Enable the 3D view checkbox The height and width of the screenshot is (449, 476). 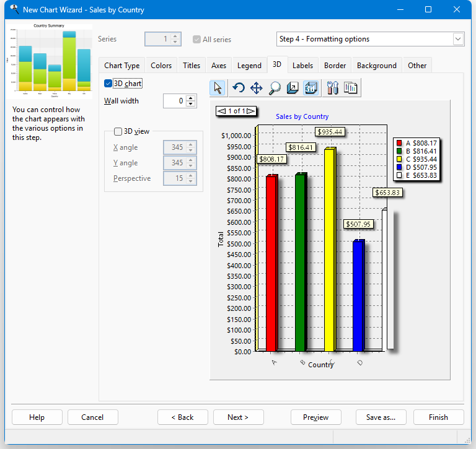[118, 131]
